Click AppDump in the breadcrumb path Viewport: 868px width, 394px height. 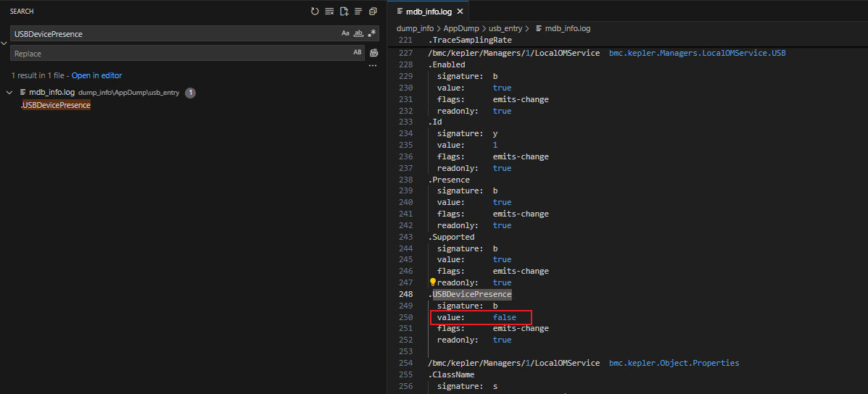point(462,28)
